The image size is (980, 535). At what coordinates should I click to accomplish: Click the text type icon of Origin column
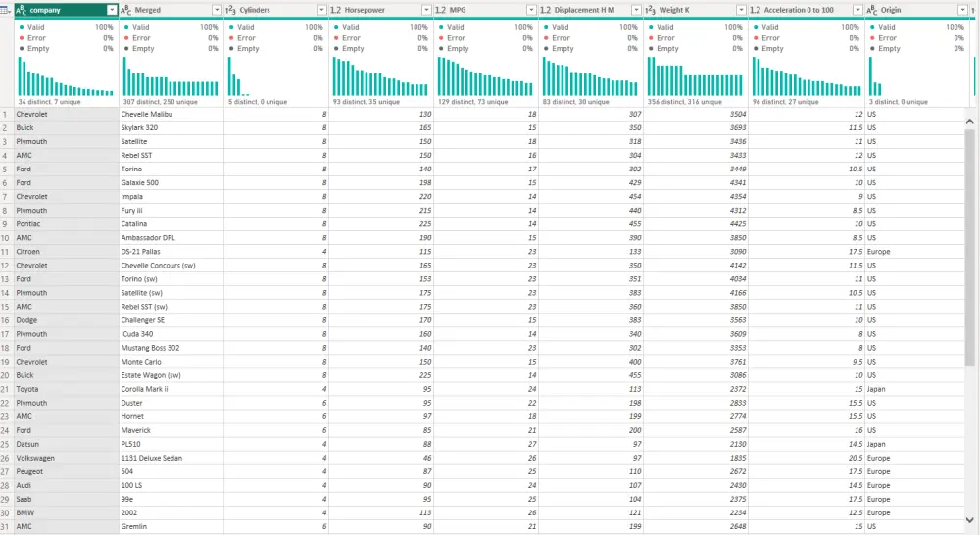coord(872,10)
